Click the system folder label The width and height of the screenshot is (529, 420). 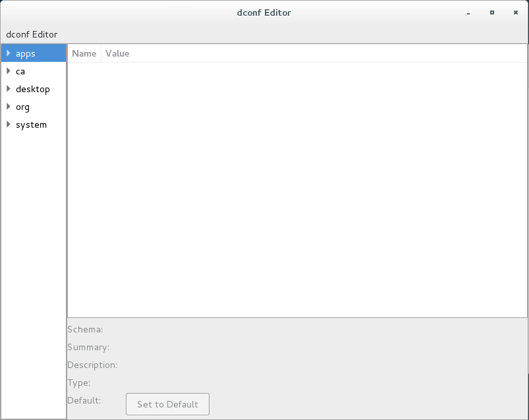pyautogui.click(x=31, y=124)
